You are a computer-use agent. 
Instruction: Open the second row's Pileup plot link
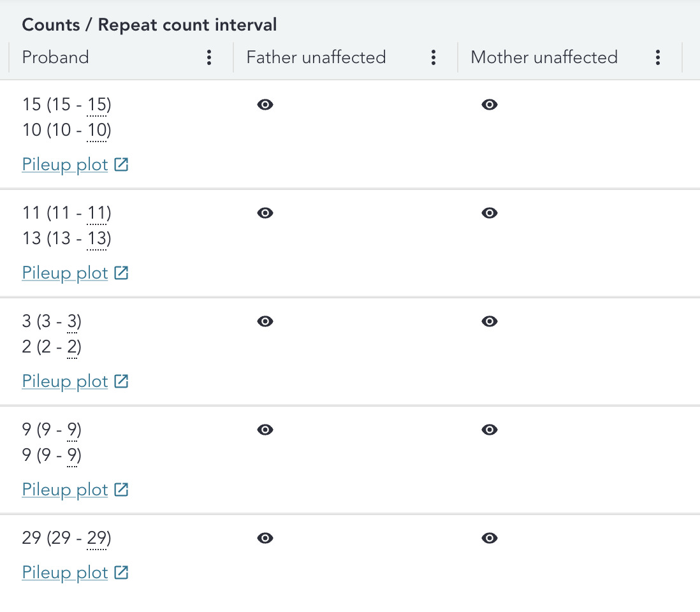coord(64,272)
